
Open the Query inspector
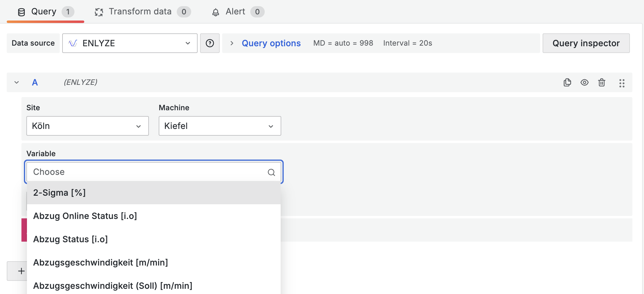click(586, 43)
